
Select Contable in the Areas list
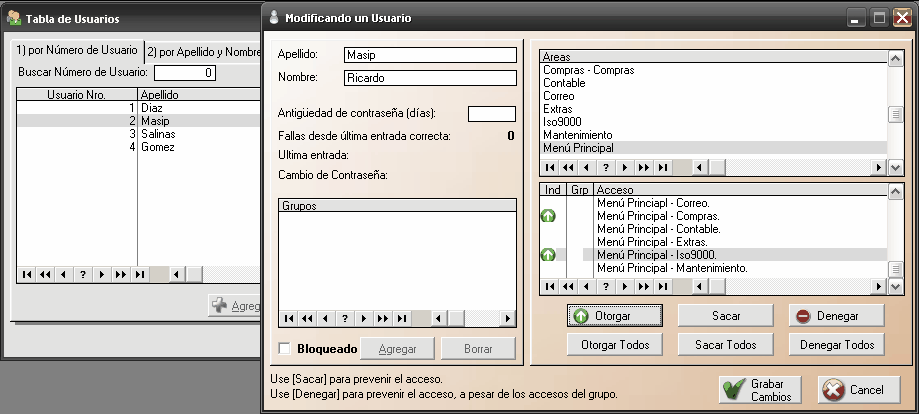click(565, 83)
